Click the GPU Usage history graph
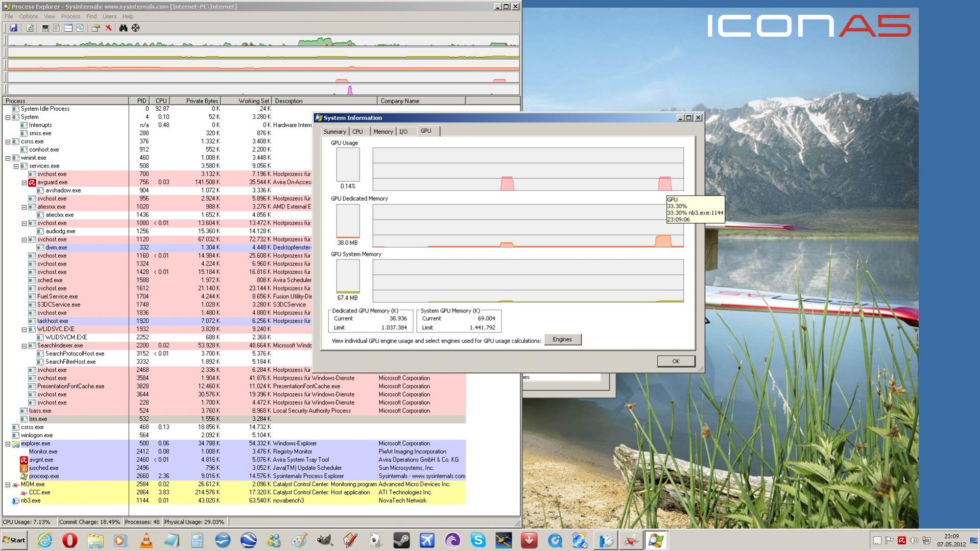Viewport: 980px width, 551px height. coord(528,169)
